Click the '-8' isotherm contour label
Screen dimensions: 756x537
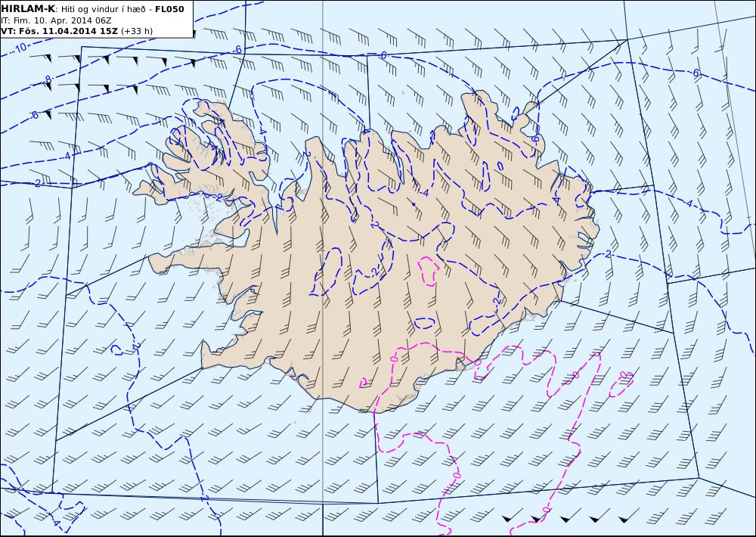click(46, 79)
